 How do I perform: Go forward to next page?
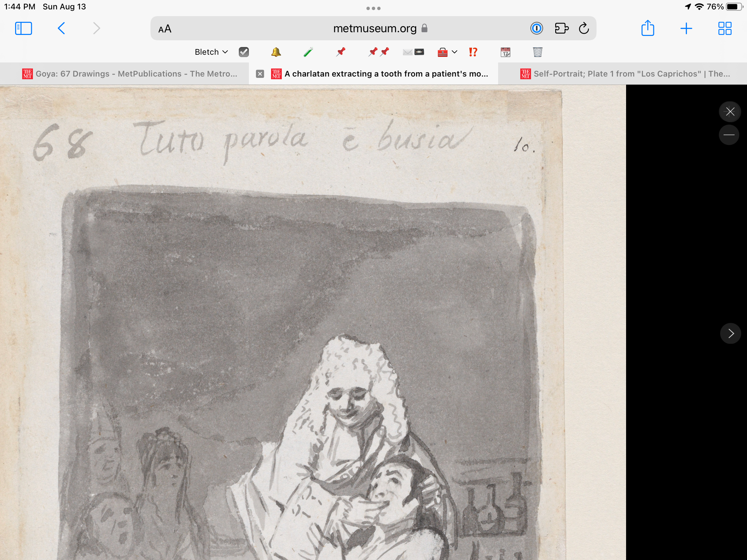click(97, 28)
